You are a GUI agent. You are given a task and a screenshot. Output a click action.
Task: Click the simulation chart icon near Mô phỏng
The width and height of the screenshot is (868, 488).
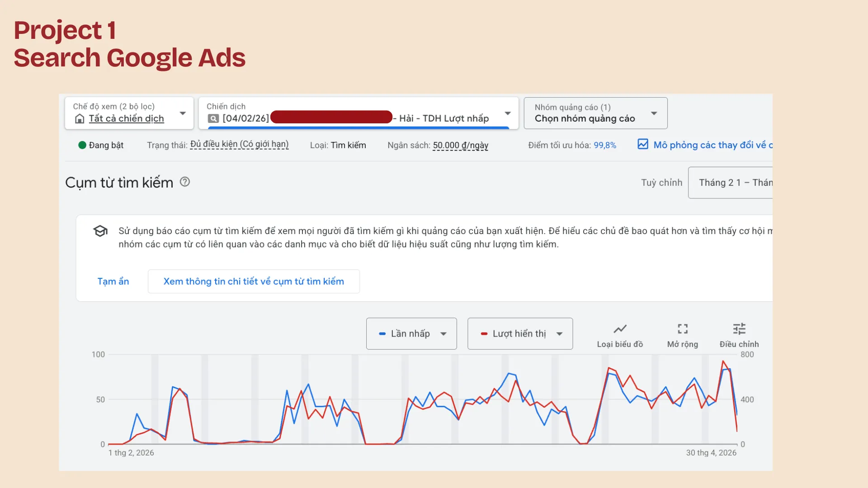coord(643,144)
